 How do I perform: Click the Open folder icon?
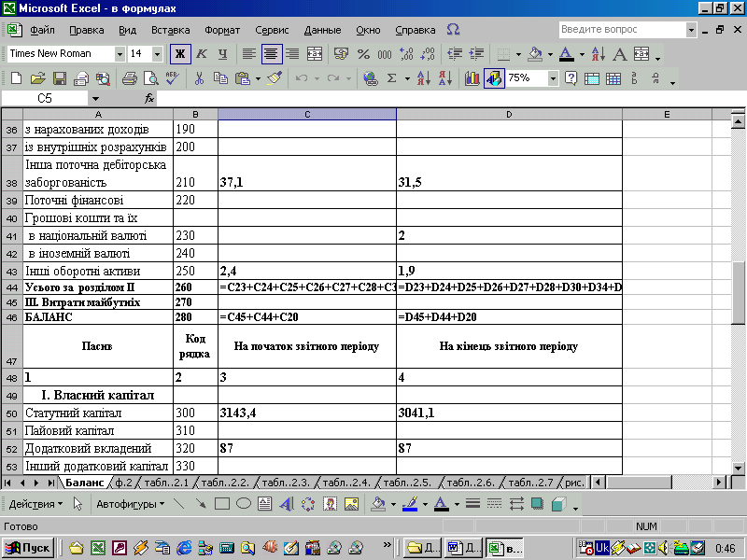(37, 78)
